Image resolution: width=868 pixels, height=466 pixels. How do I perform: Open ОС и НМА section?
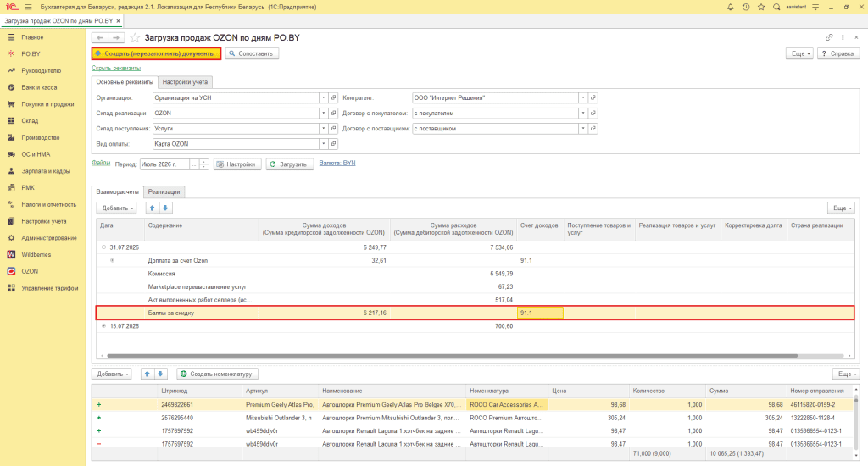(x=36, y=154)
